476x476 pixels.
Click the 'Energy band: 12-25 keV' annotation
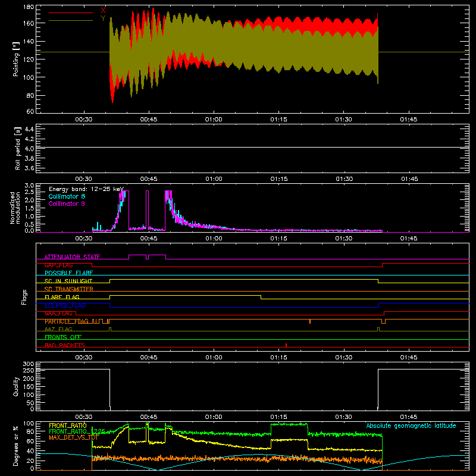[x=86, y=189]
